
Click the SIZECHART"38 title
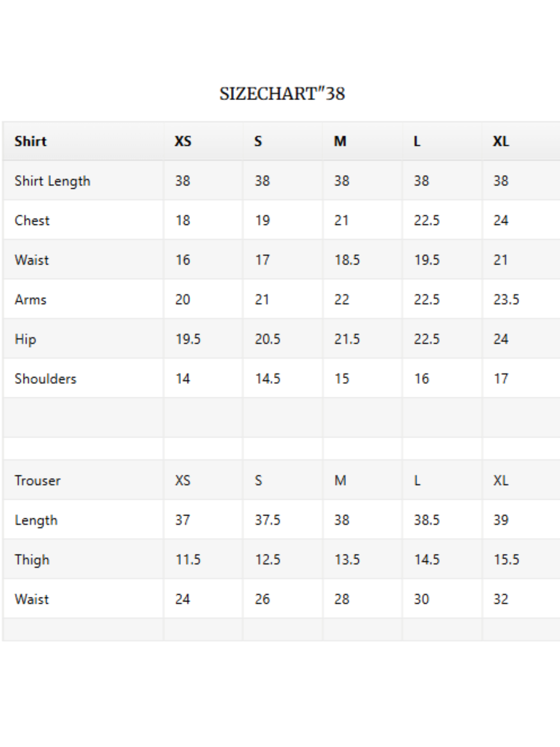click(x=282, y=93)
